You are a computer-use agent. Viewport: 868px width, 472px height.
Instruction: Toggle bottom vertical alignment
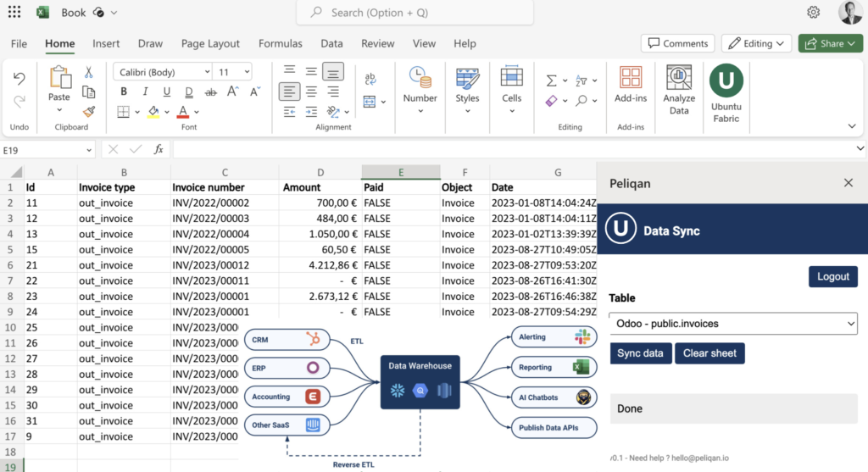tap(332, 71)
